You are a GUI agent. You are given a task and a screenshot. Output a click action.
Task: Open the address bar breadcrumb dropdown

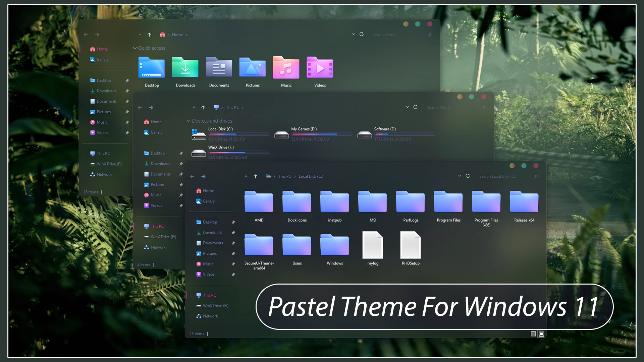246,176
